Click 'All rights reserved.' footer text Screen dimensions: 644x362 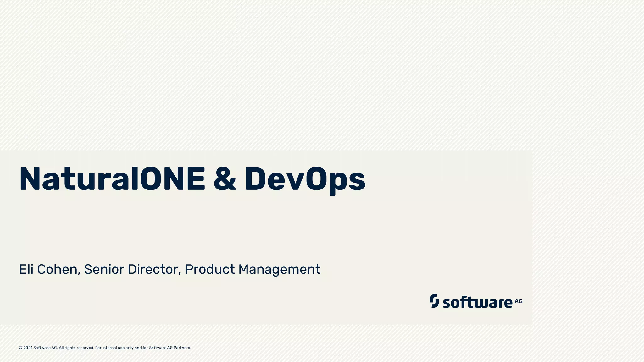(76, 348)
